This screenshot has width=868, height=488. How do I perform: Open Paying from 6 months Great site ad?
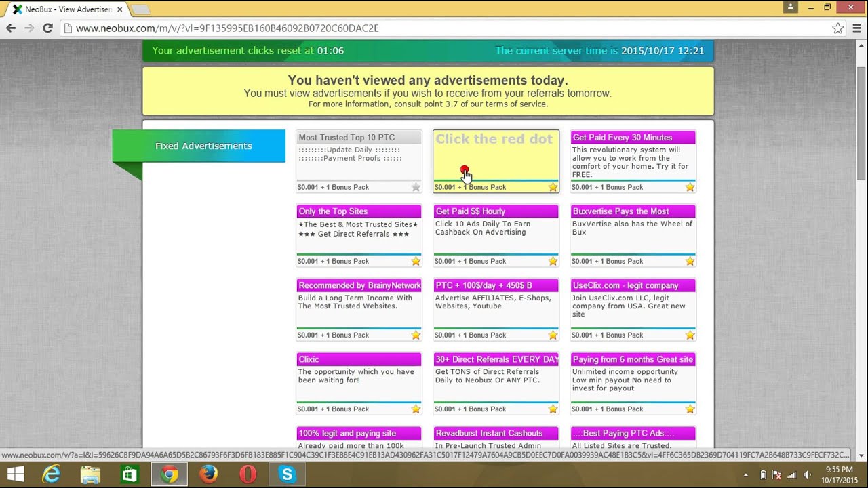click(x=633, y=383)
